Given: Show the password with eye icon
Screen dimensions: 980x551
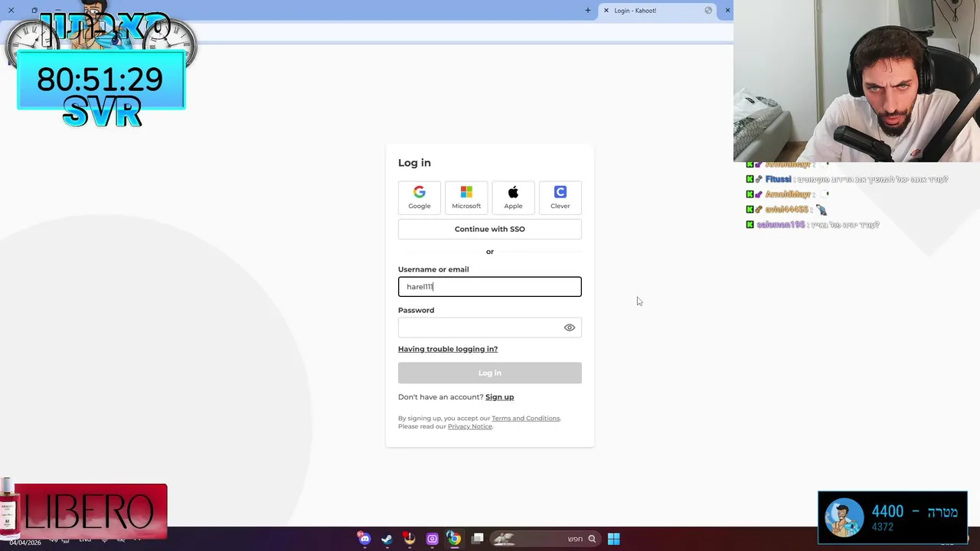Looking at the screenshot, I should pos(570,328).
